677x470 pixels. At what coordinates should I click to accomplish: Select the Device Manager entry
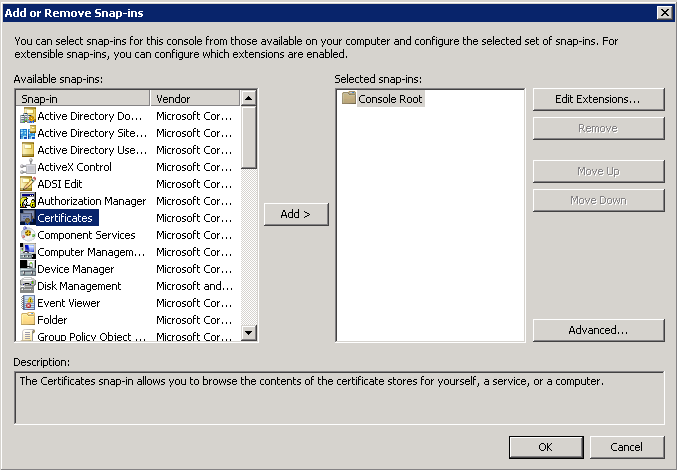pos(76,269)
